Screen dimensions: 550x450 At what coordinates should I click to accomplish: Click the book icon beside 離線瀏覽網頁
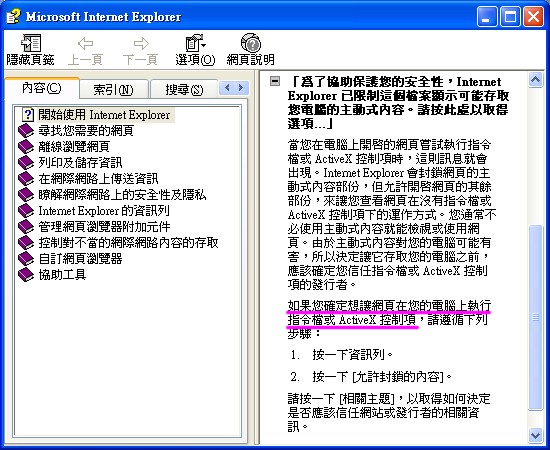[x=26, y=147]
